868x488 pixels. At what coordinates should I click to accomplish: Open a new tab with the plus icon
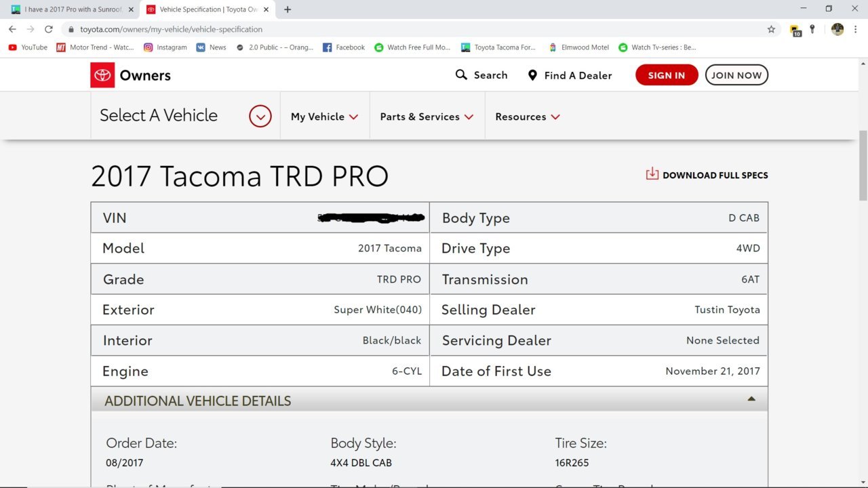[x=288, y=9]
